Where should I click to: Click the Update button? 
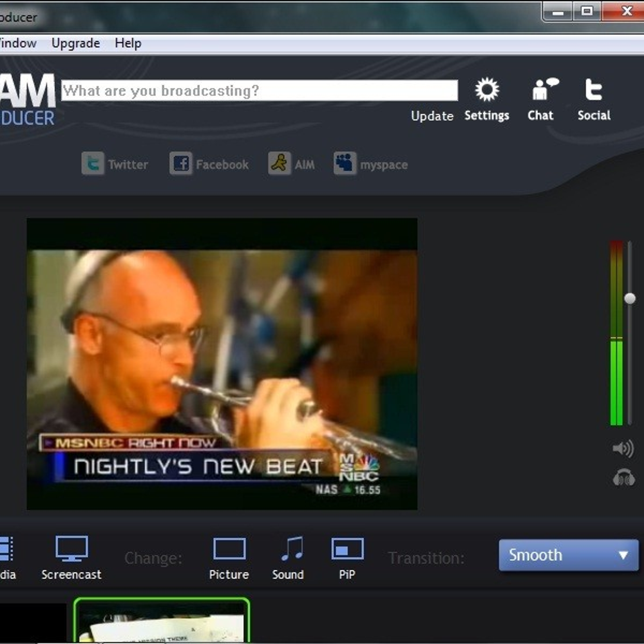432,116
